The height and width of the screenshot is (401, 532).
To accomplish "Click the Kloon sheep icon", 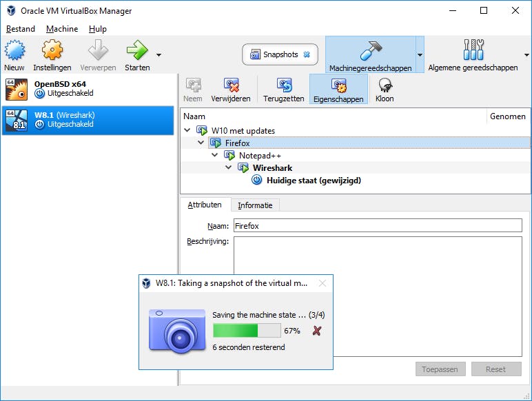I will coord(385,85).
